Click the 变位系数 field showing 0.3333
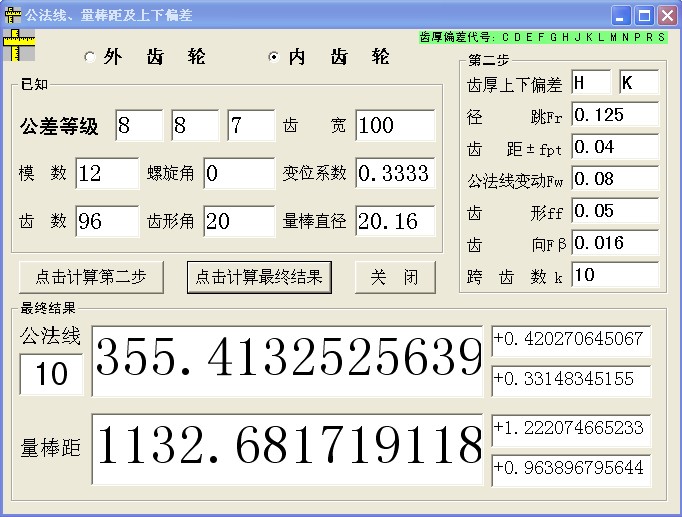The width and height of the screenshot is (682, 517). 395,173
